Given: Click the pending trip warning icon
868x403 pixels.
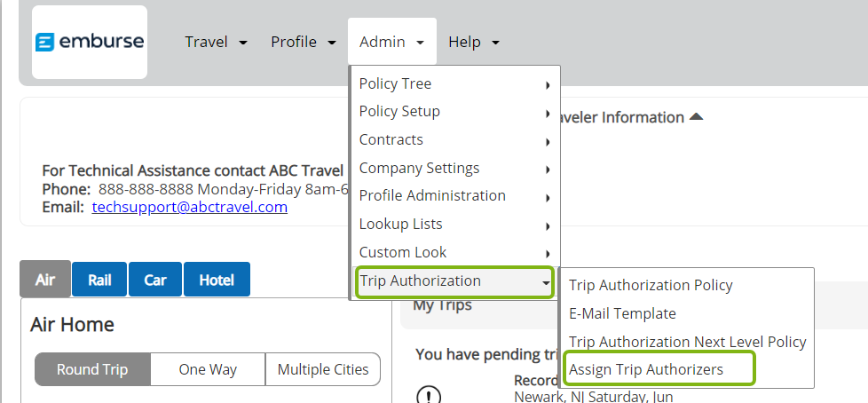Looking at the screenshot, I should [x=429, y=395].
